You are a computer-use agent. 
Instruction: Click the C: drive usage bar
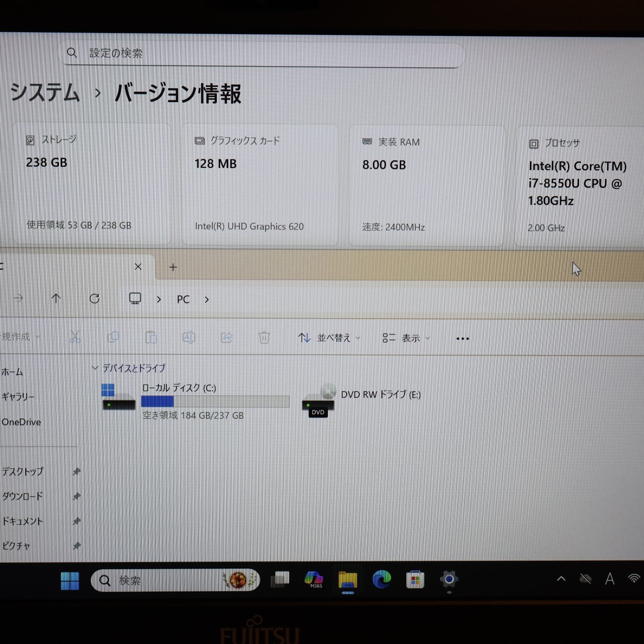[215, 401]
